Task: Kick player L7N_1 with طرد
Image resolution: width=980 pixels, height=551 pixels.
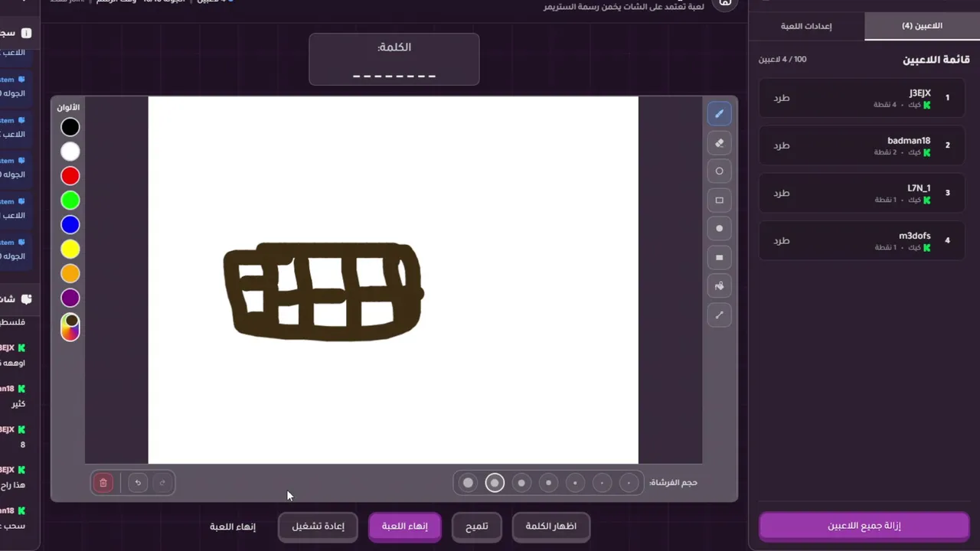Action: click(781, 193)
